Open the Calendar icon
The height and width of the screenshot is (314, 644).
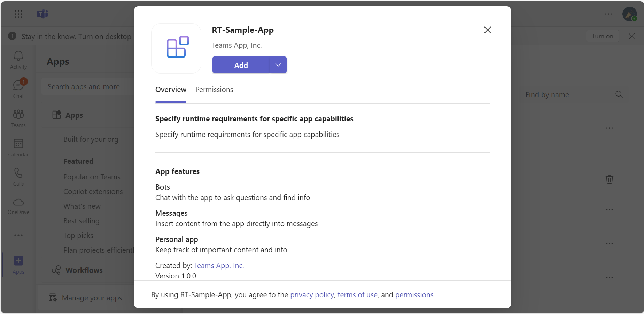point(18,148)
